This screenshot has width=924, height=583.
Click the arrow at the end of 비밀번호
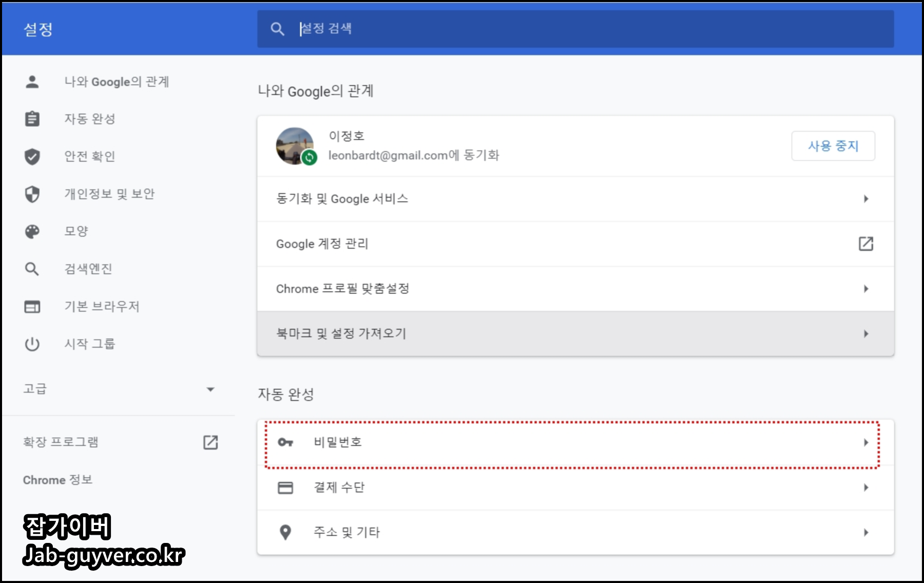pyautogui.click(x=866, y=442)
